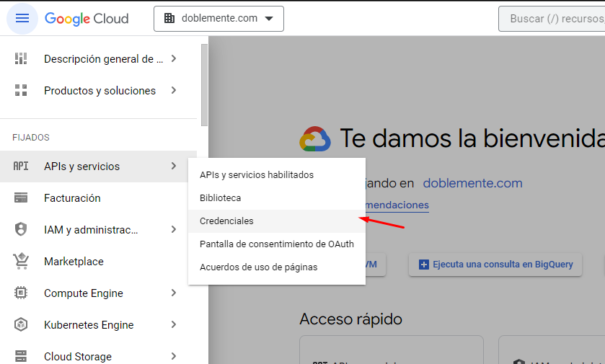Expand the Cloud Storage chevron

[174, 356]
